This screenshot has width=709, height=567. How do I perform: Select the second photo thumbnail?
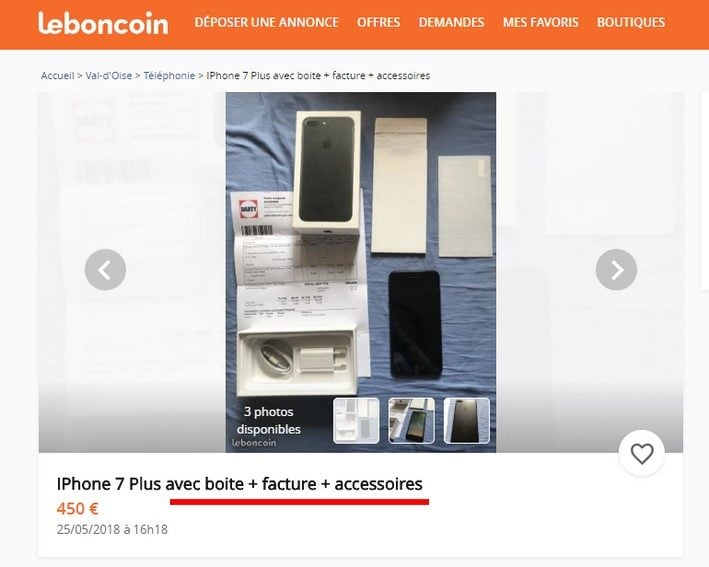pyautogui.click(x=411, y=421)
